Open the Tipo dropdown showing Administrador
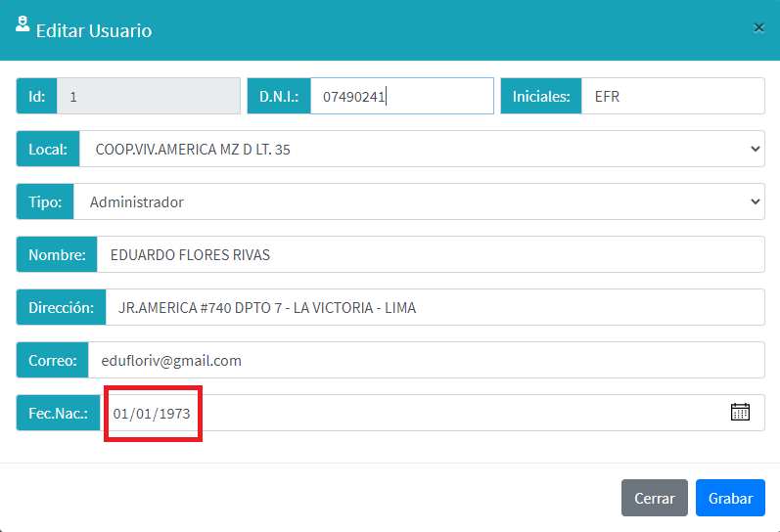Image resolution: width=780 pixels, height=532 pixels. coord(418,202)
